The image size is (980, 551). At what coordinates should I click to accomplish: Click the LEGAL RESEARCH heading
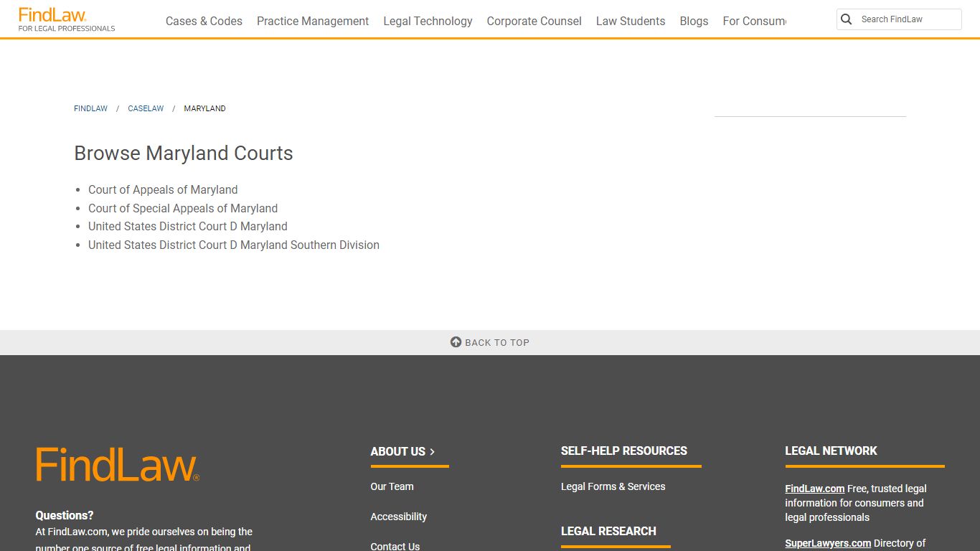608,531
